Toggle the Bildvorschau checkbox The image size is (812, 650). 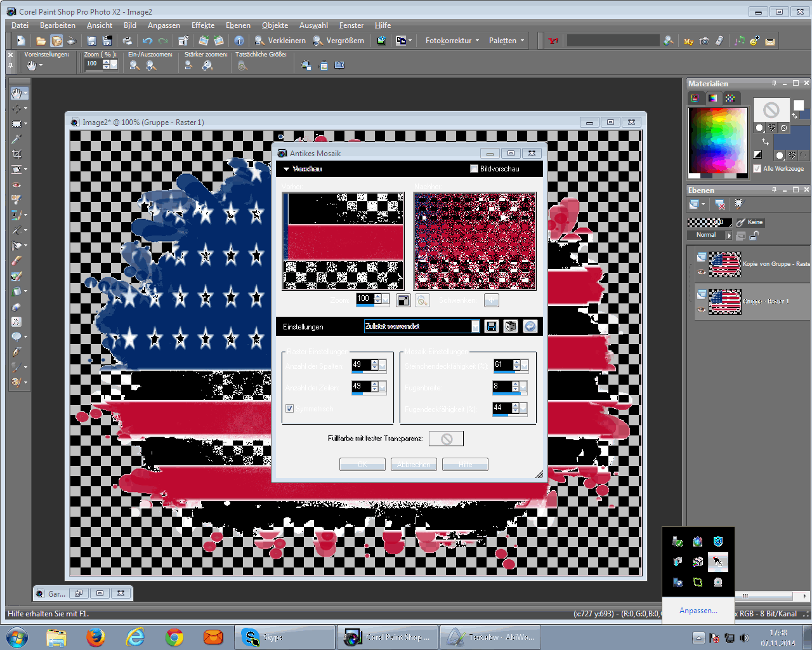[474, 169]
